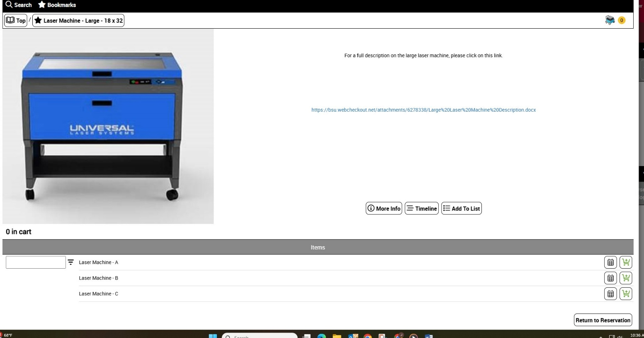This screenshot has height=338, width=644.
Task: Open the Windows Start menu
Action: coord(213,336)
